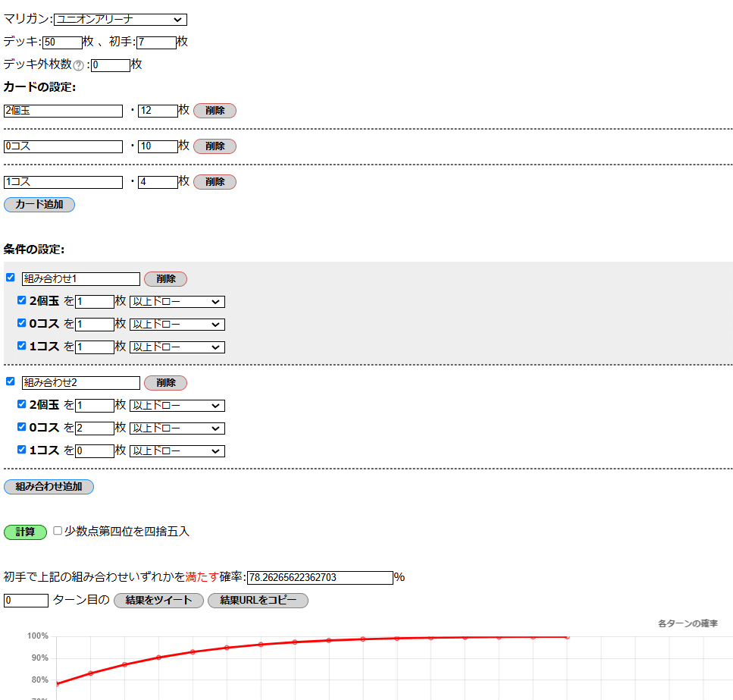Toggle the 組み合わせ2 checkbox
This screenshot has height=700, width=733.
click(x=11, y=381)
